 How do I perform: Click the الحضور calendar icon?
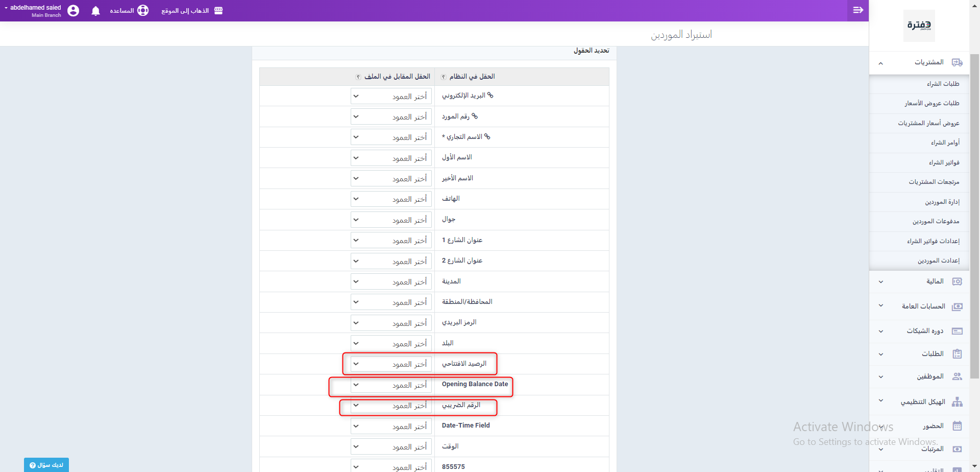(957, 426)
